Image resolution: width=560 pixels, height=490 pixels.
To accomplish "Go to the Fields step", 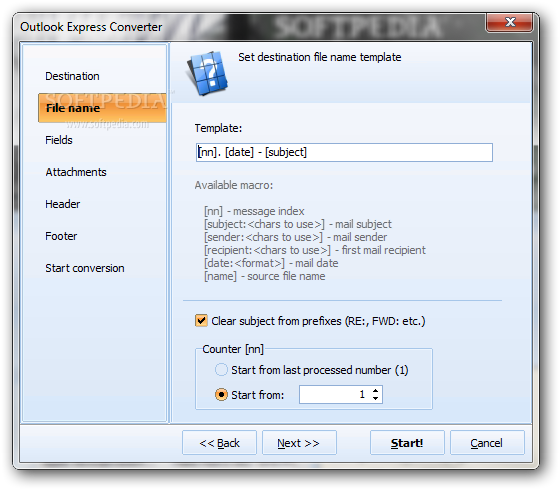I will coord(59,140).
